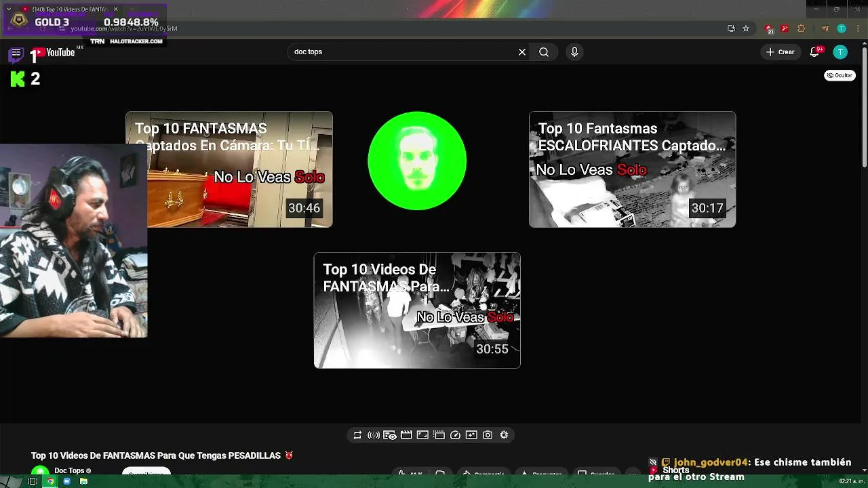Click the Doc Tops channel name
The image size is (868, 488).
pos(69,470)
